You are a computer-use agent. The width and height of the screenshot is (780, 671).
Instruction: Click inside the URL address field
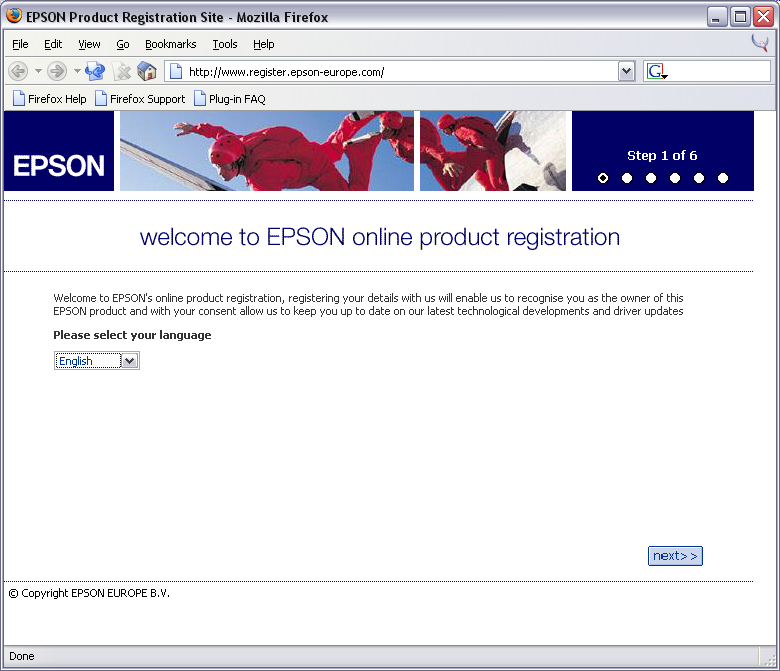(400, 71)
